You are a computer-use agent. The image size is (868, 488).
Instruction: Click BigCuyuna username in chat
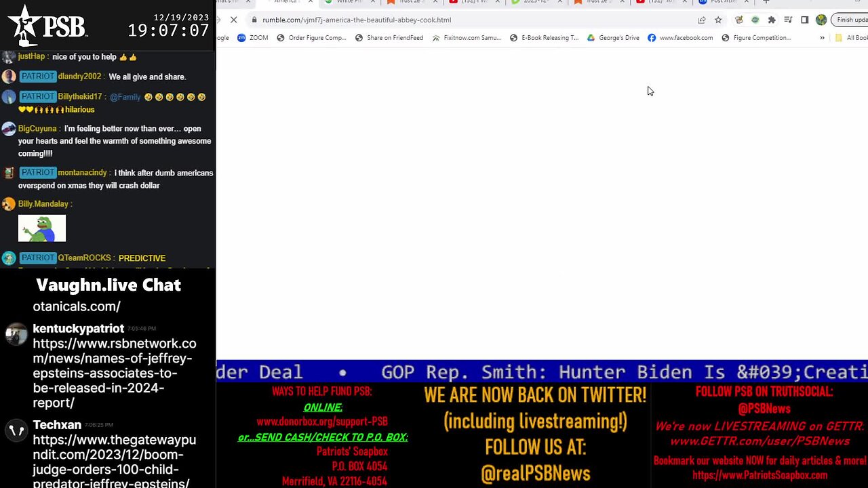37,129
